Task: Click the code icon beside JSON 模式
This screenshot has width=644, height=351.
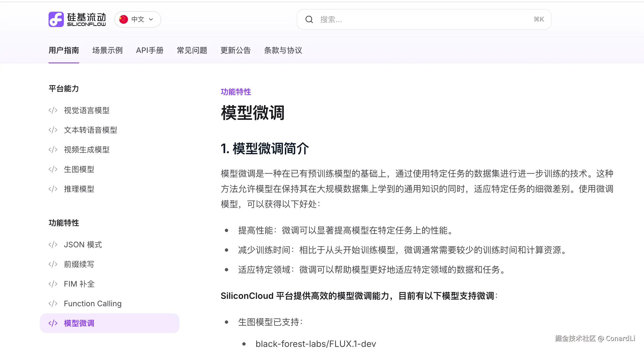Action: [x=52, y=244]
